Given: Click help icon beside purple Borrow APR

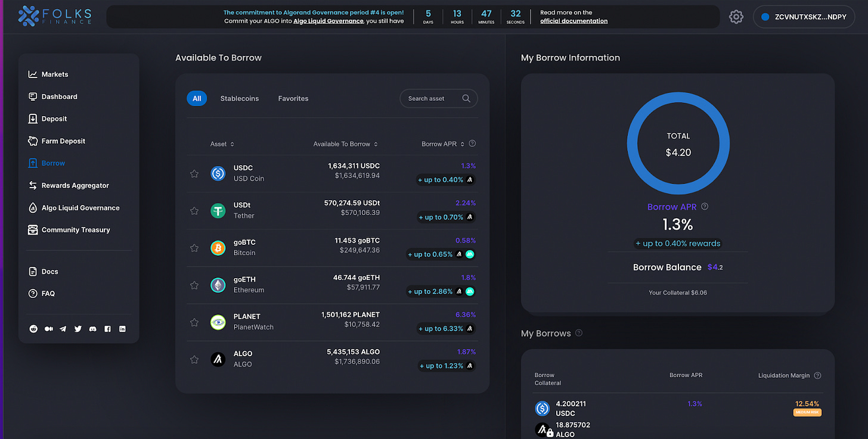Looking at the screenshot, I should [705, 207].
